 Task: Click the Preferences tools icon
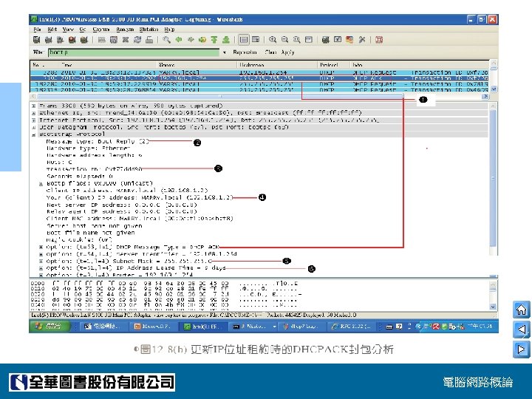pos(361,40)
